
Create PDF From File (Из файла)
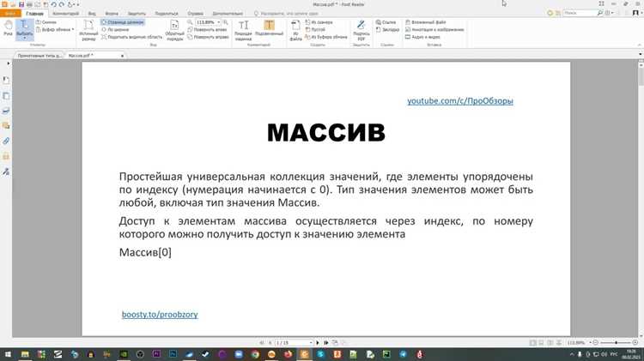point(295,30)
